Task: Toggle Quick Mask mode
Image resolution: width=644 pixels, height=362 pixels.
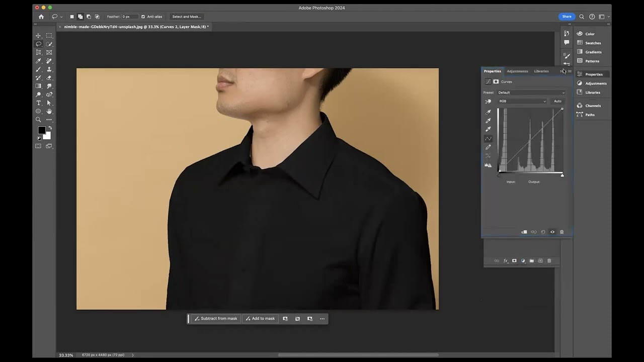Action: 38,146
